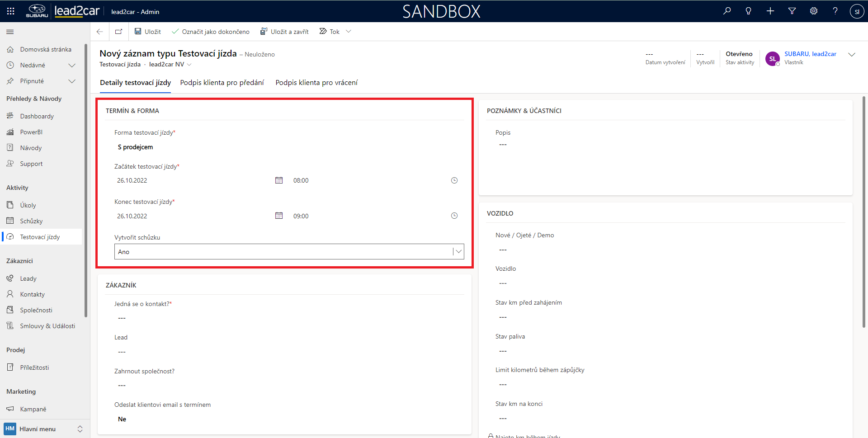The image size is (868, 438).
Task: Open the app launcher waffle icon
Action: tap(11, 11)
